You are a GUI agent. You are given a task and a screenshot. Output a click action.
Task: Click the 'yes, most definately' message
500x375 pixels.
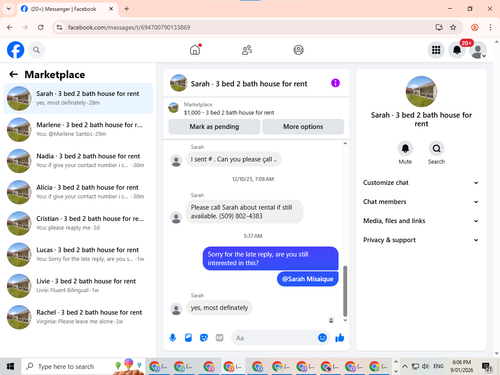(x=219, y=308)
